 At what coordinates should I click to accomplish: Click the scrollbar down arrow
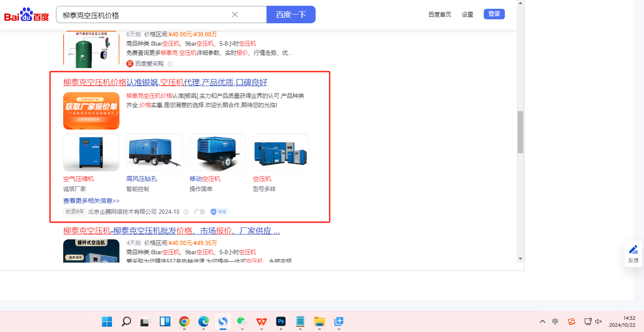[521, 258]
